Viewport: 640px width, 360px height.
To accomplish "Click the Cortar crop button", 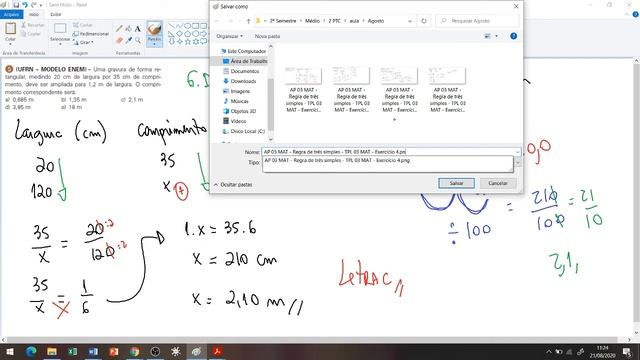I will click(x=83, y=25).
